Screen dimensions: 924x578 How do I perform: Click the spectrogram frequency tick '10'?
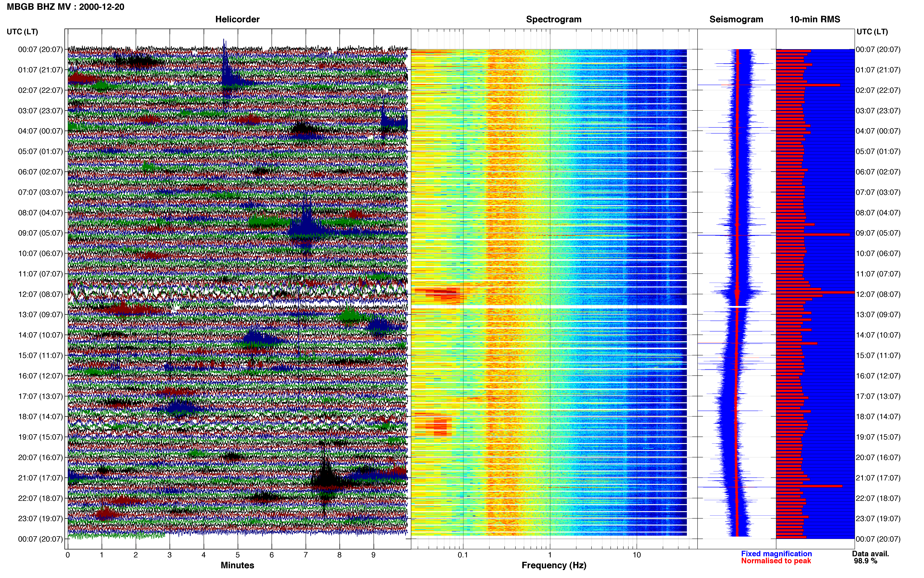tap(637, 555)
